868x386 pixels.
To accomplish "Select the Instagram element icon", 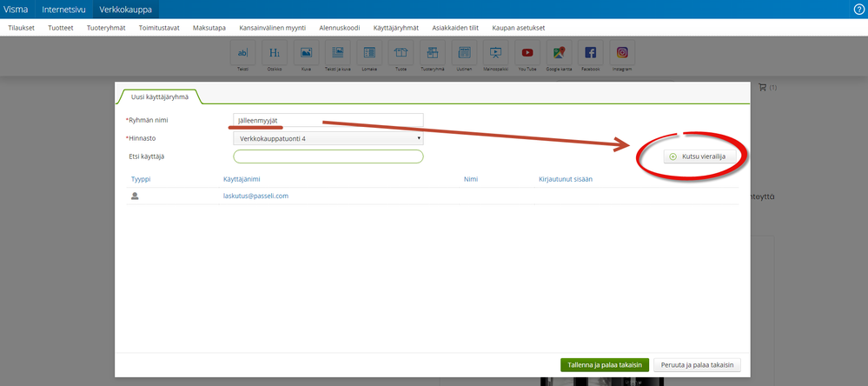I will 622,53.
